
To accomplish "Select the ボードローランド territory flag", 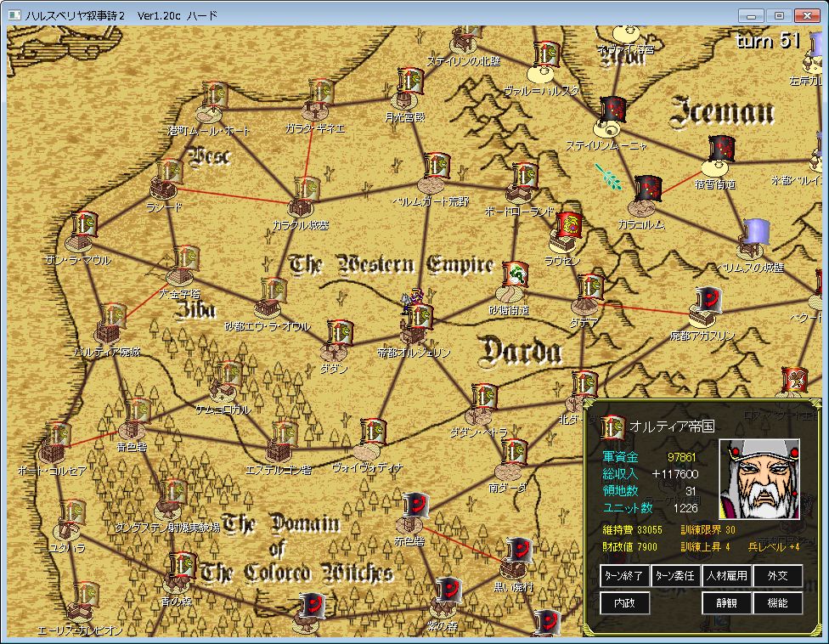I will point(526,176).
